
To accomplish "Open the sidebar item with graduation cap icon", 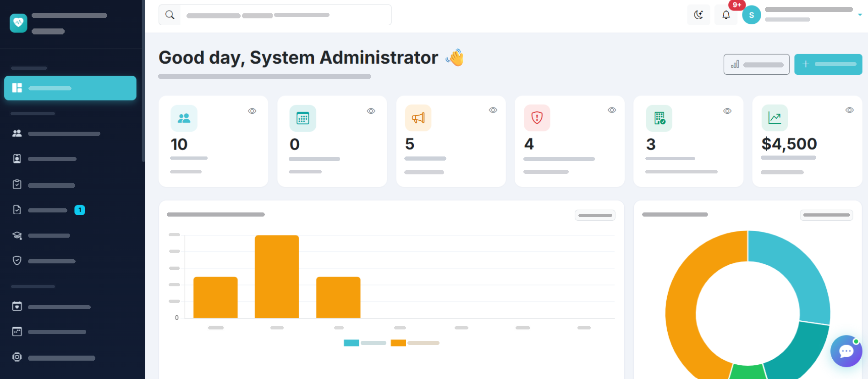I will point(70,235).
